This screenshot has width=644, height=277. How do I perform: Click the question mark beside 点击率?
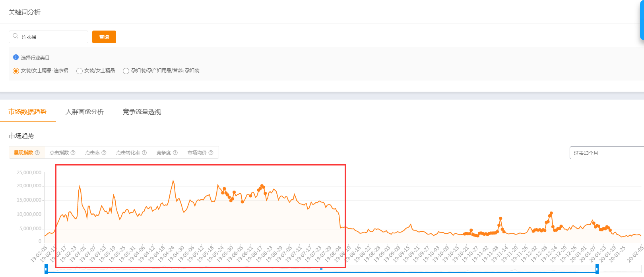pyautogui.click(x=104, y=153)
